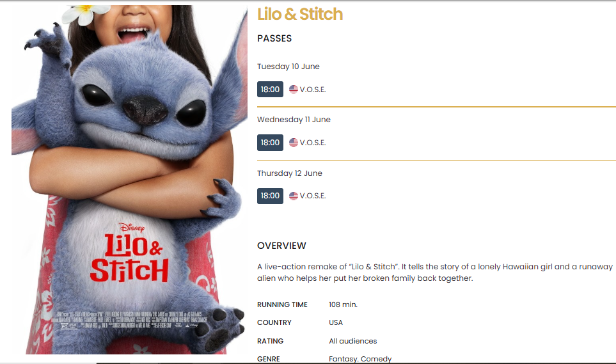Click the Thursday 12 June date label
Image resolution: width=616 pixels, height=364 pixels.
(290, 173)
